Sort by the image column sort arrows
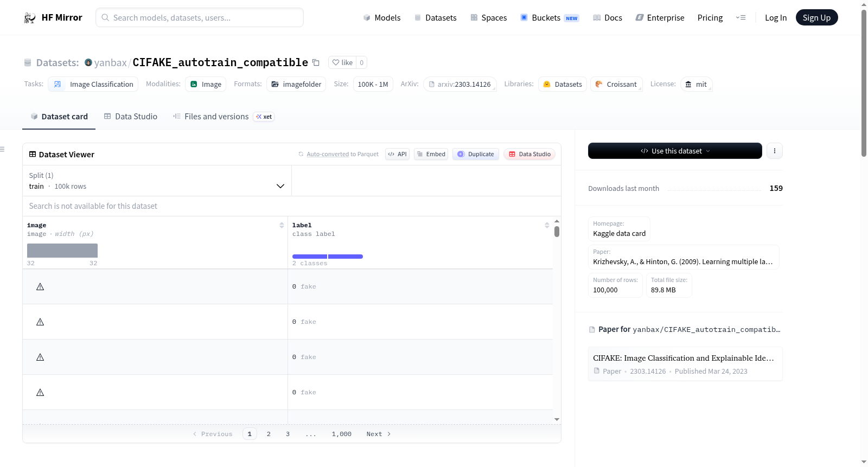 click(x=282, y=225)
